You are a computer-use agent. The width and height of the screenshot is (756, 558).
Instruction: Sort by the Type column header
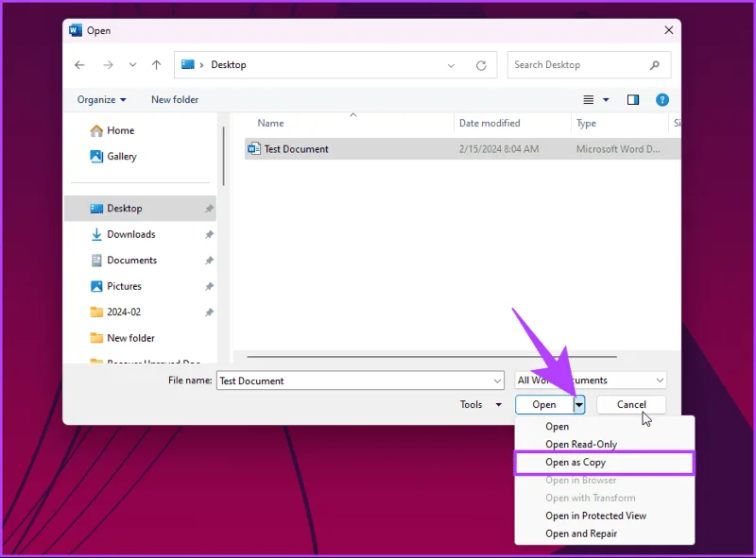pyautogui.click(x=586, y=124)
